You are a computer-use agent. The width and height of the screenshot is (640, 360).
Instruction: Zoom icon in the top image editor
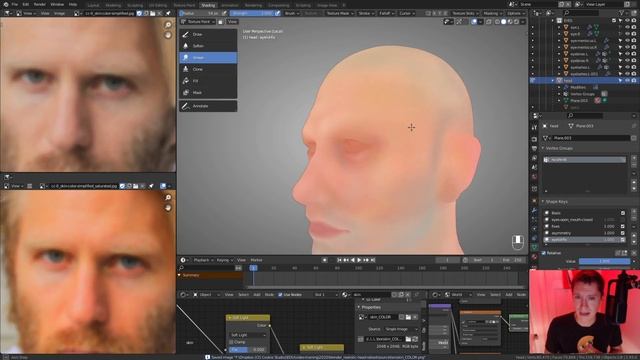pos(168,25)
